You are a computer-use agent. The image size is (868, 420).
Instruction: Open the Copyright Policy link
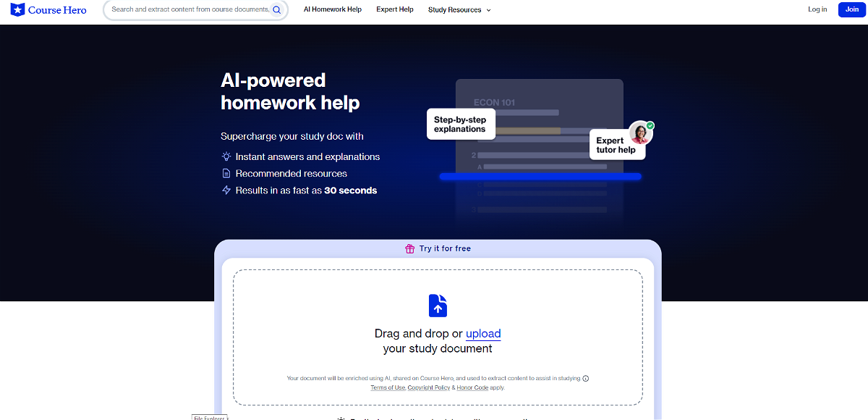click(x=430, y=387)
